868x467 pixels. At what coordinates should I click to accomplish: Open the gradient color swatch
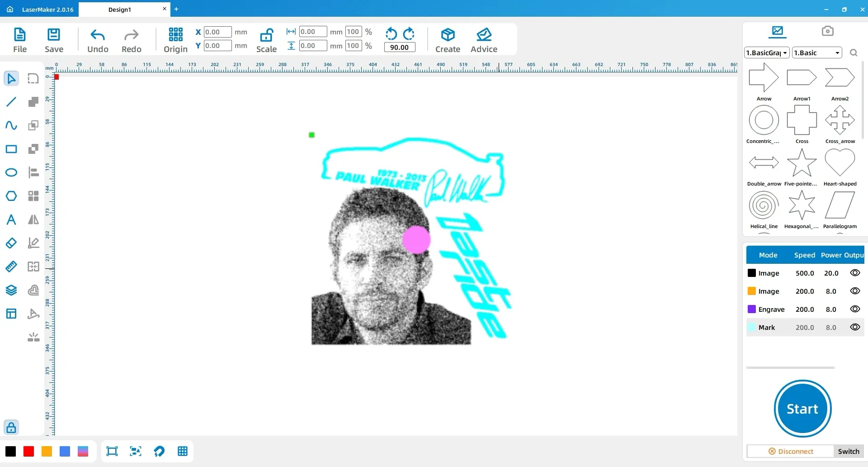point(83,451)
